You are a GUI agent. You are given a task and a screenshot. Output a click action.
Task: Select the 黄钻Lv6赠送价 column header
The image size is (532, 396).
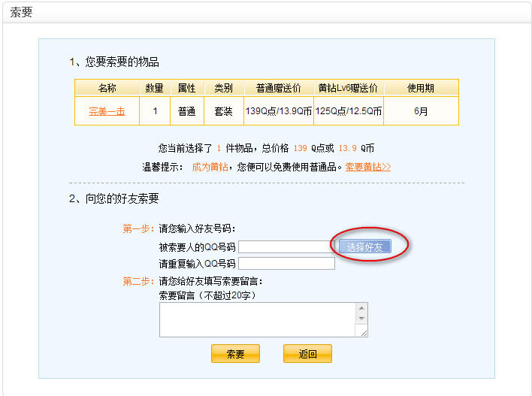(348, 88)
